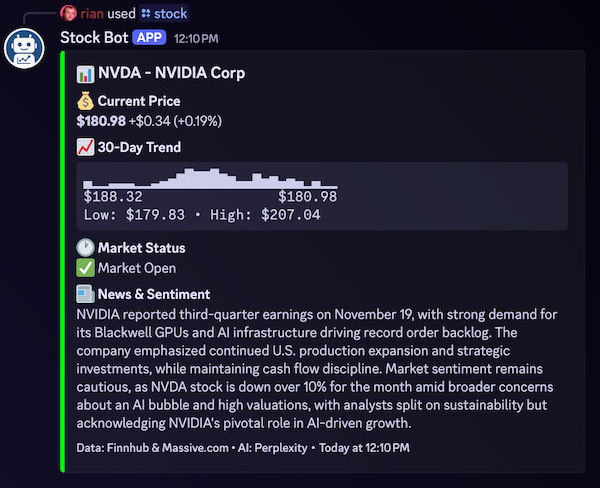Click the APP badge next to Stock Bot
Screen dimensions: 600x488
[149, 38]
